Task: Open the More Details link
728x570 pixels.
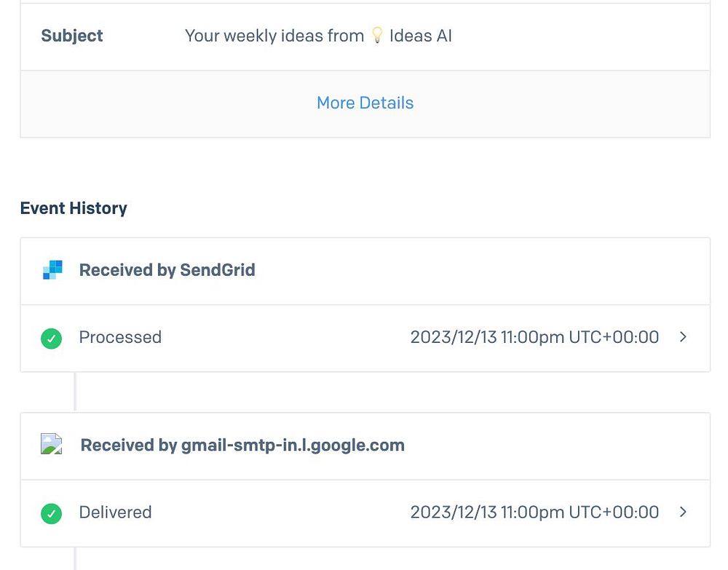Action: [365, 103]
